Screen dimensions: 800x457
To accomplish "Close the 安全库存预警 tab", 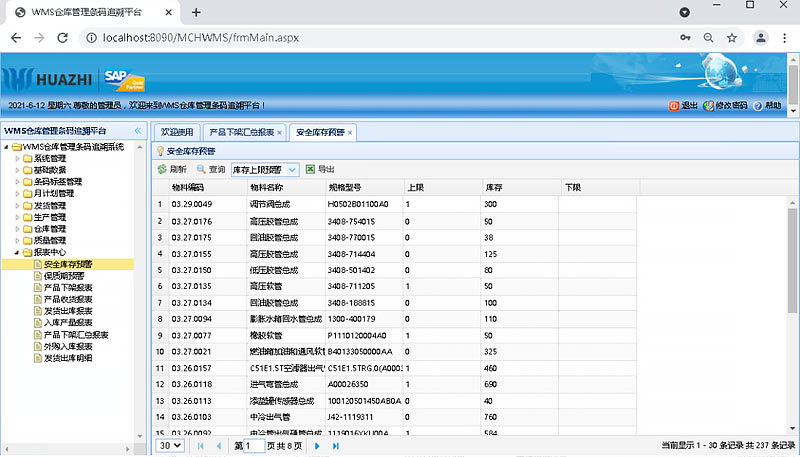I will click(x=350, y=132).
